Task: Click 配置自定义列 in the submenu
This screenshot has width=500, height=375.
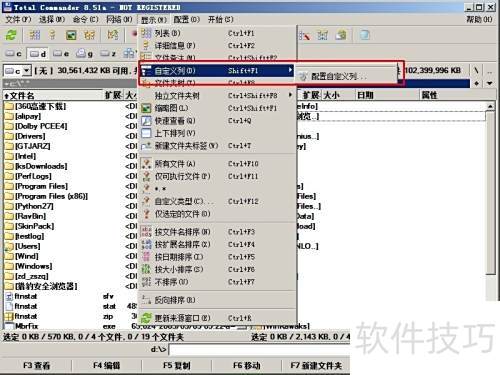Action: pos(345,76)
